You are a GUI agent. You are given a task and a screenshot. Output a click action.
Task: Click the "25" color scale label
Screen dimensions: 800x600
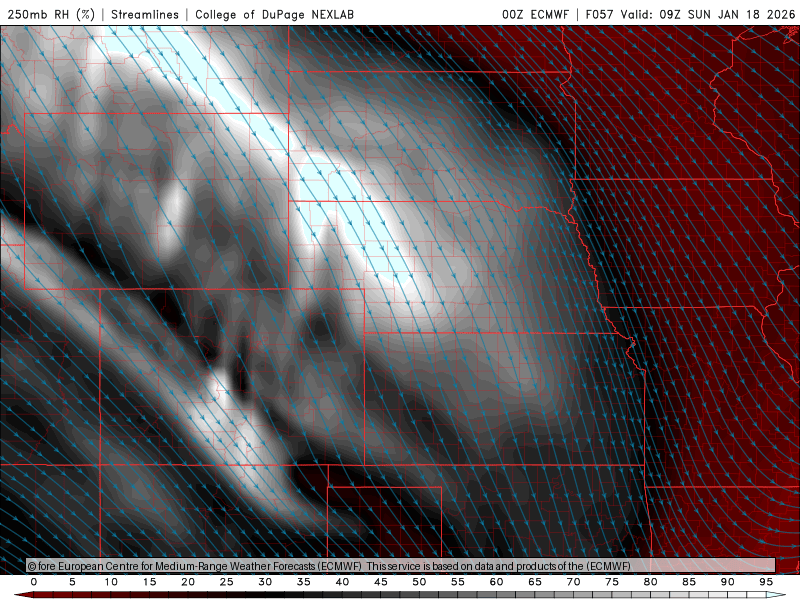point(227,582)
